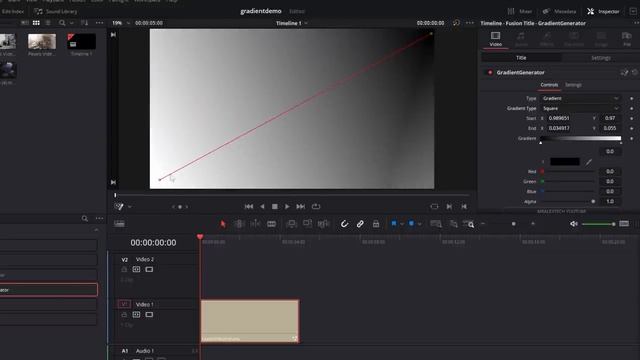Play the timeline forward

tap(287, 207)
